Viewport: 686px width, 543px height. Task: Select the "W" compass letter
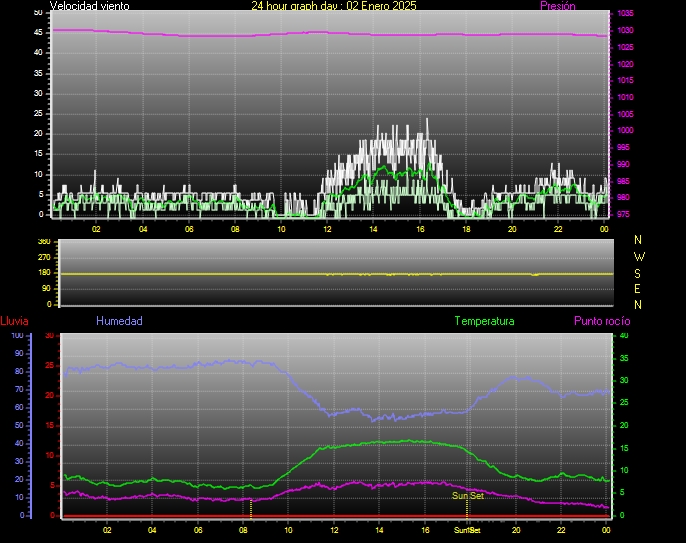click(639, 256)
